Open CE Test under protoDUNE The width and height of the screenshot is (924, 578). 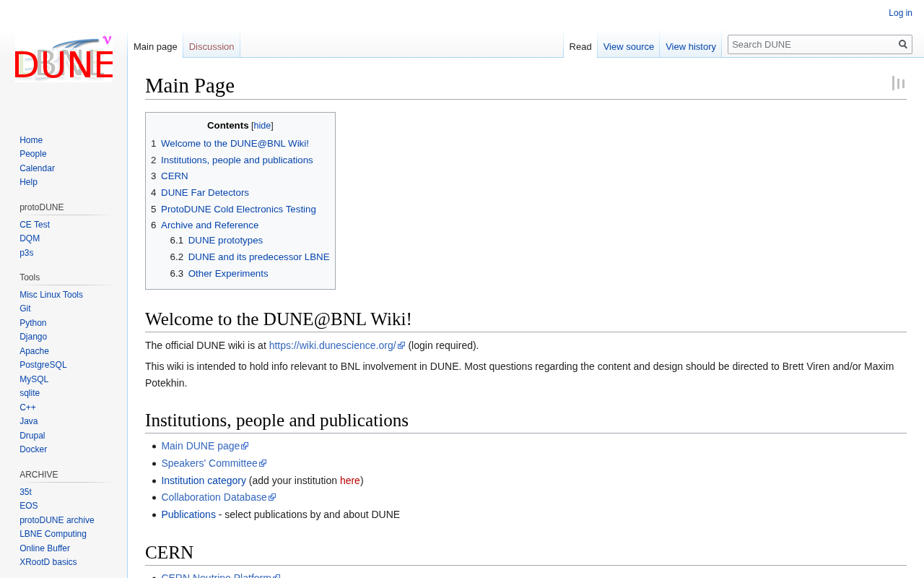(x=35, y=225)
